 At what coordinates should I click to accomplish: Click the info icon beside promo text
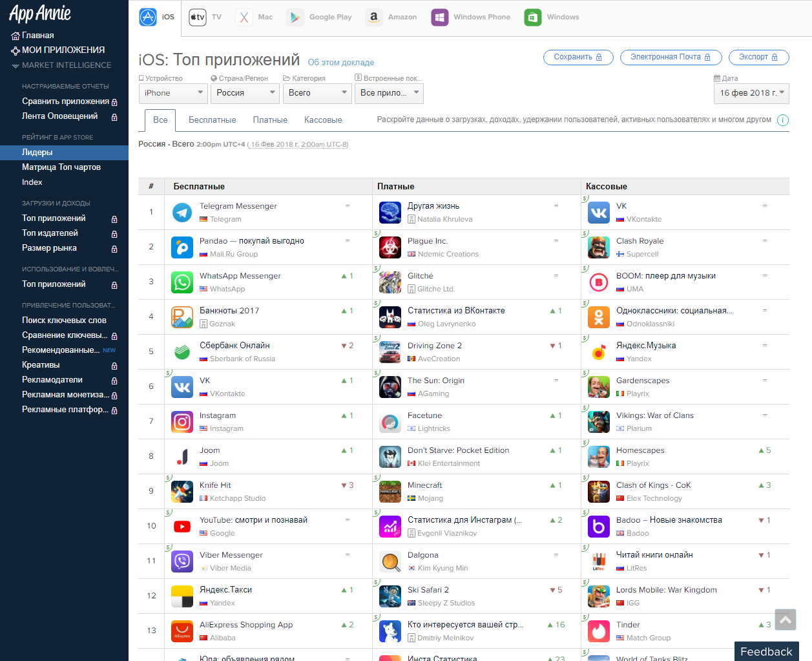coord(782,120)
